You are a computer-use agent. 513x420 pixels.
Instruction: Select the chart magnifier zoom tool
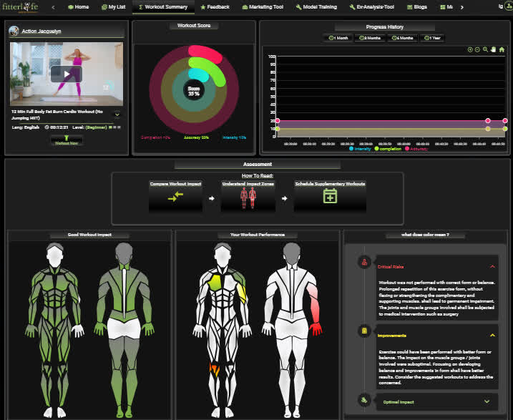485,49
